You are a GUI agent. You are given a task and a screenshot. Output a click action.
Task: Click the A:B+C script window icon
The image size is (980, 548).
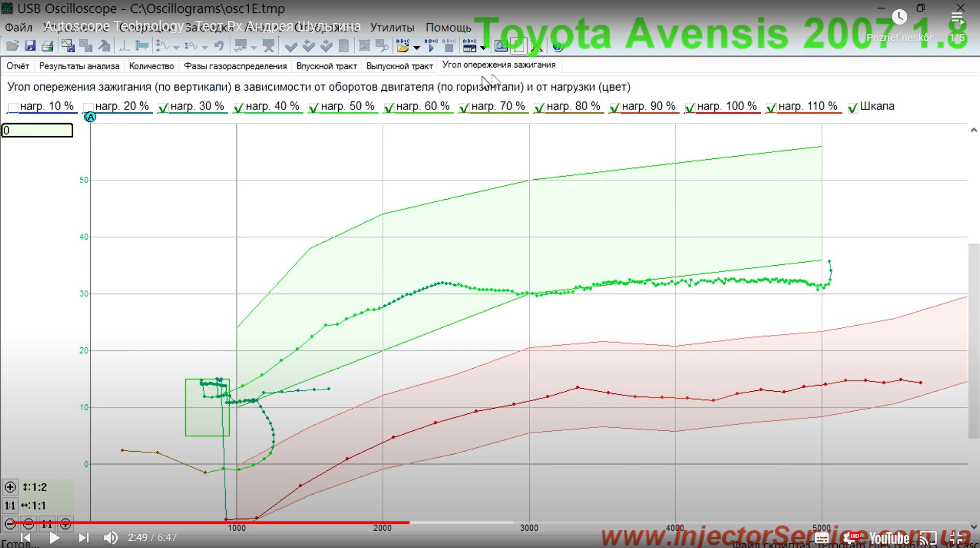click(469, 46)
